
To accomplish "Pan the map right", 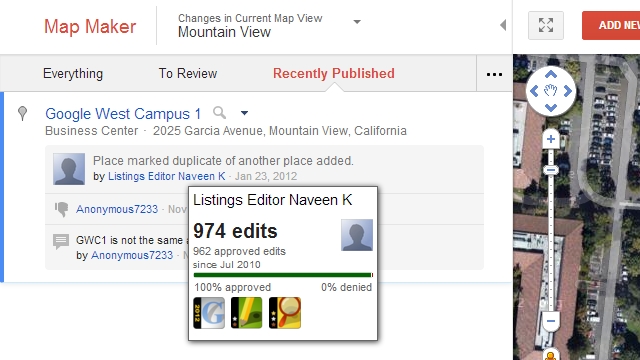I will coord(568,91).
